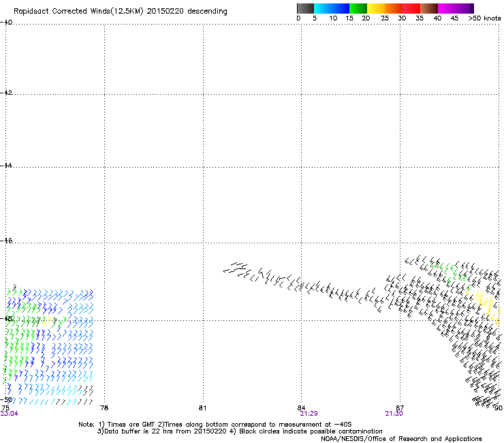
Task: Click the longitude label '78'
Action: click(104, 408)
